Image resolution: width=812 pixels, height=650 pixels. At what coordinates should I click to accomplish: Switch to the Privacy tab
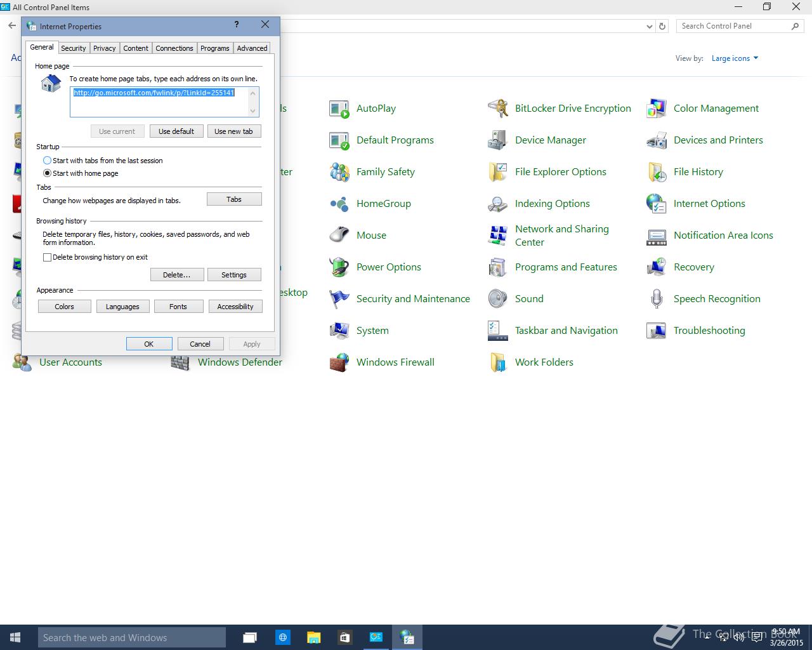pyautogui.click(x=104, y=48)
